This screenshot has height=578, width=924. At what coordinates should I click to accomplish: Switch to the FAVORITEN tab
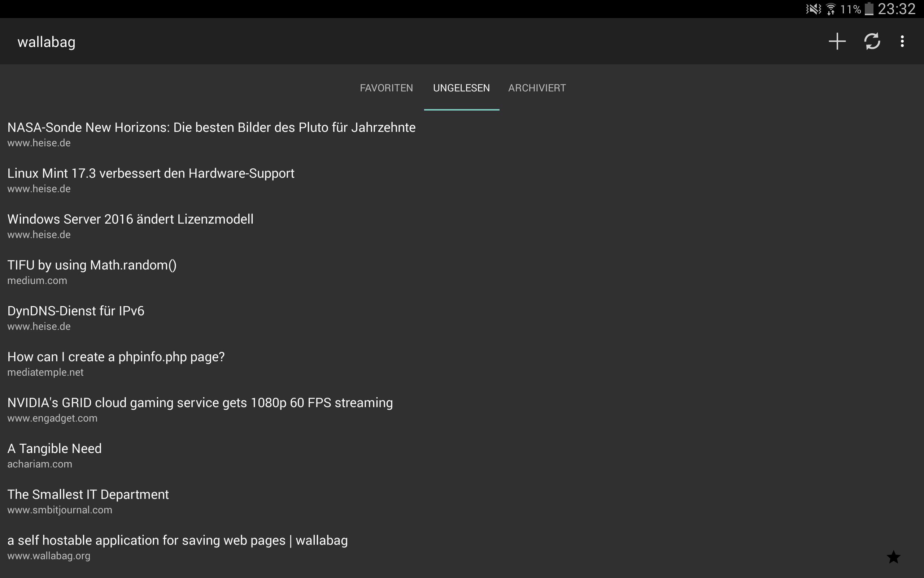pos(386,88)
